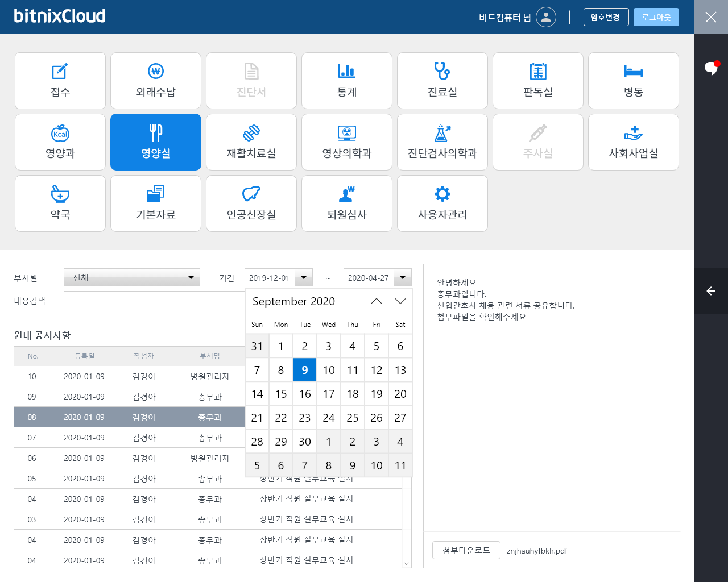This screenshot has height=582, width=728.
Task: Click the 등록일 column header
Action: (84, 356)
